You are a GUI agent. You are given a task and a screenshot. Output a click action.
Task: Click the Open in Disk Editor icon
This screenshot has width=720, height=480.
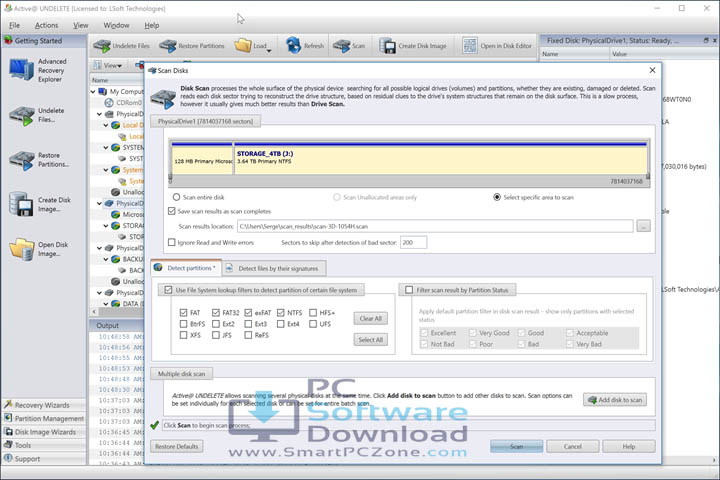coord(470,45)
